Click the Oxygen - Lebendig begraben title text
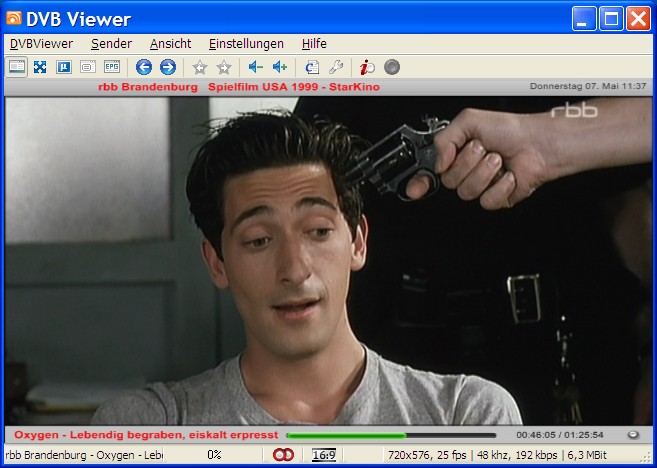This screenshot has height=468, width=657. pyautogui.click(x=146, y=435)
